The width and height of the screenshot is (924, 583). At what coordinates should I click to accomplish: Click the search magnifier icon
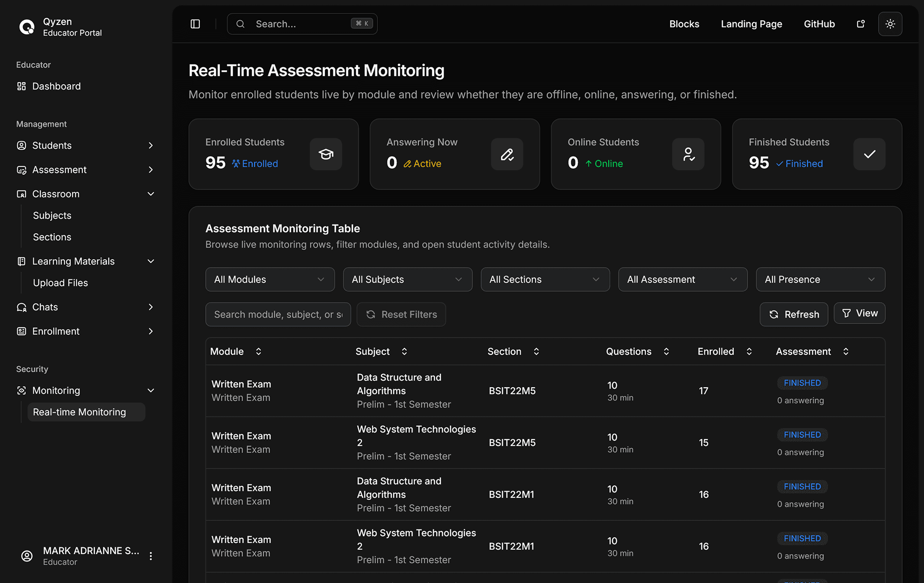click(241, 24)
